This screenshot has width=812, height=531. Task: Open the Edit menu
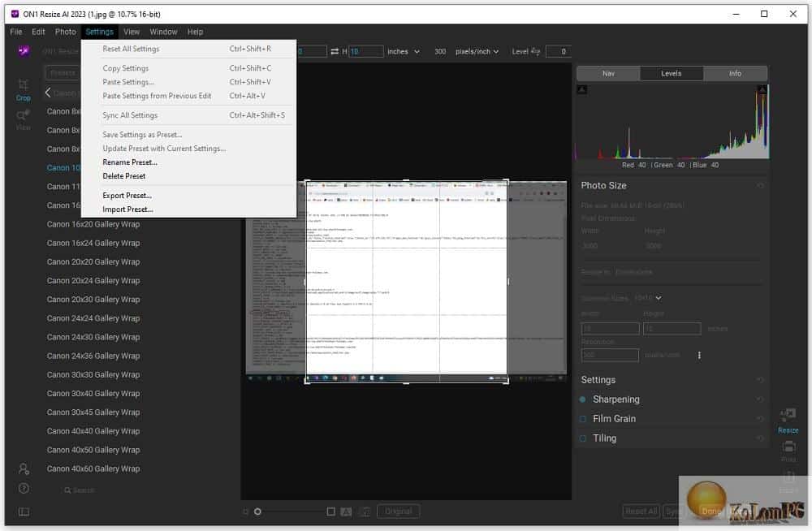38,32
